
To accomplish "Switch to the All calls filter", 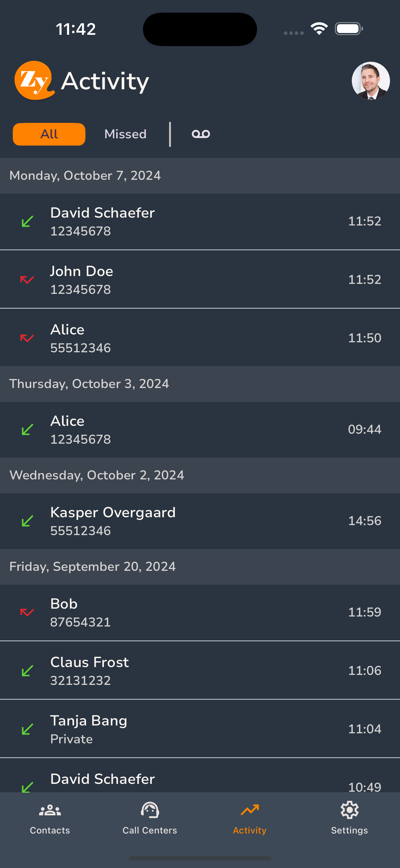I will pyautogui.click(x=49, y=134).
